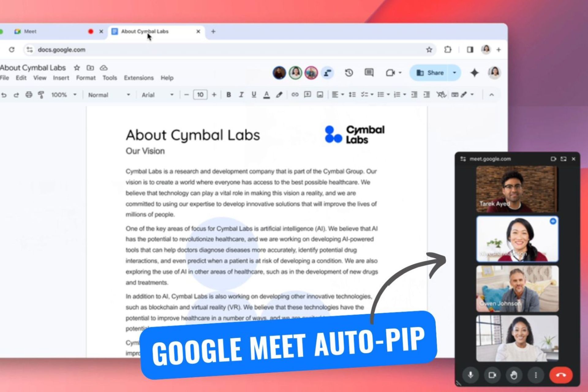Decrease the indent

(x=414, y=95)
